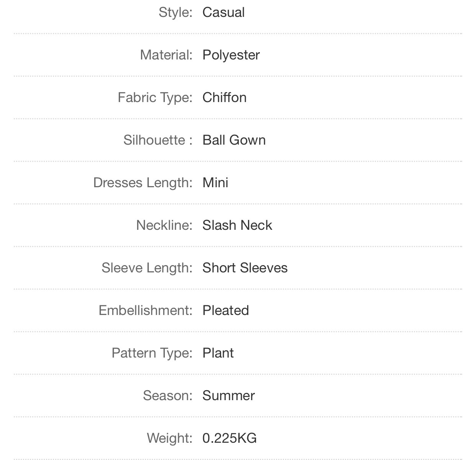Image resolution: width=476 pixels, height=460 pixels.
Task: Click the "Fabric Type:" label
Action: coord(155,97)
